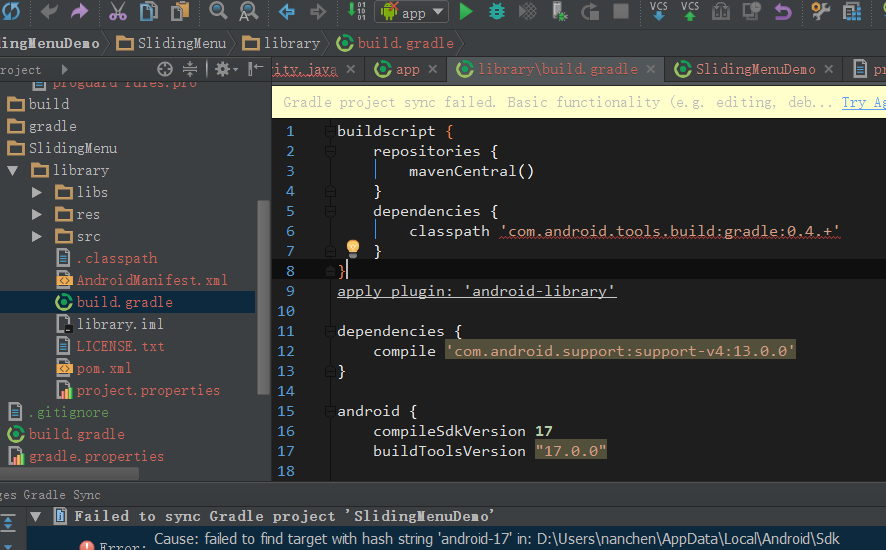Click the Undo arrow icon
This screenshot has height=550, width=886.
pyautogui.click(x=49, y=11)
